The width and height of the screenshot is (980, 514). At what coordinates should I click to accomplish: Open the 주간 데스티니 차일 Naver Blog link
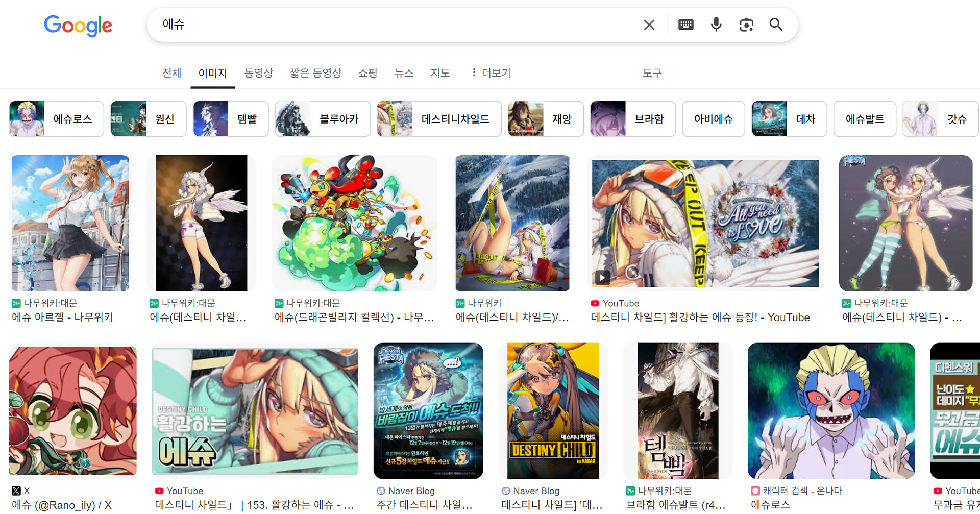424,505
